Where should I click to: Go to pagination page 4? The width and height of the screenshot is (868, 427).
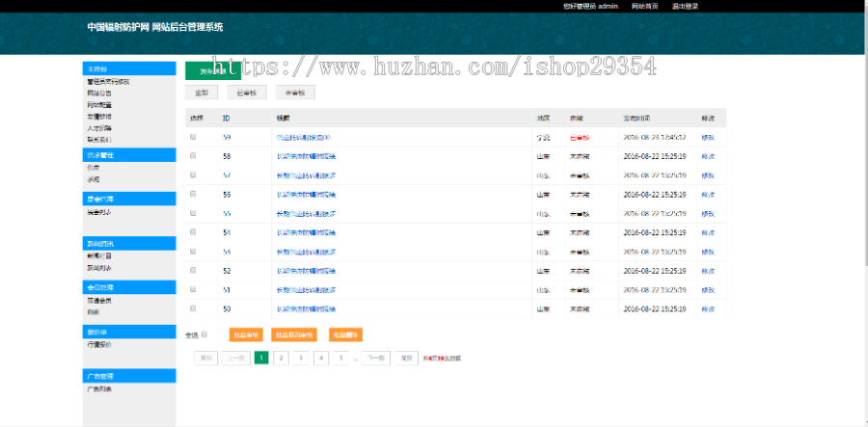pos(320,359)
